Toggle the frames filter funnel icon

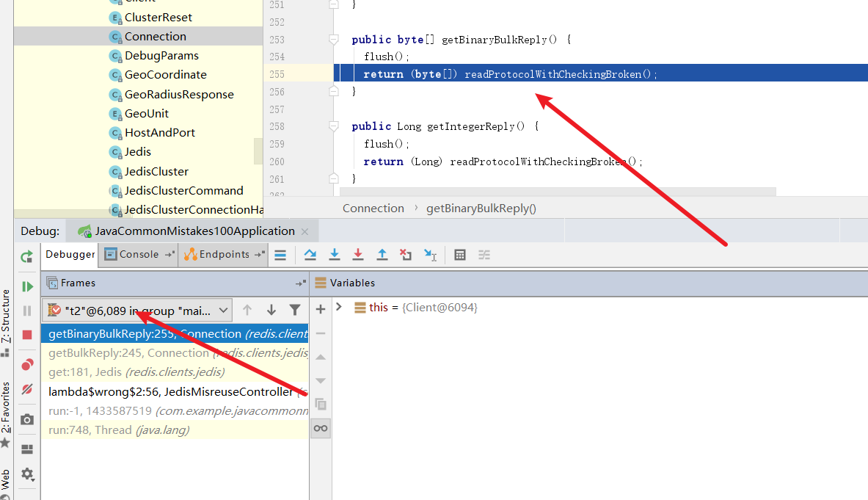coord(295,311)
